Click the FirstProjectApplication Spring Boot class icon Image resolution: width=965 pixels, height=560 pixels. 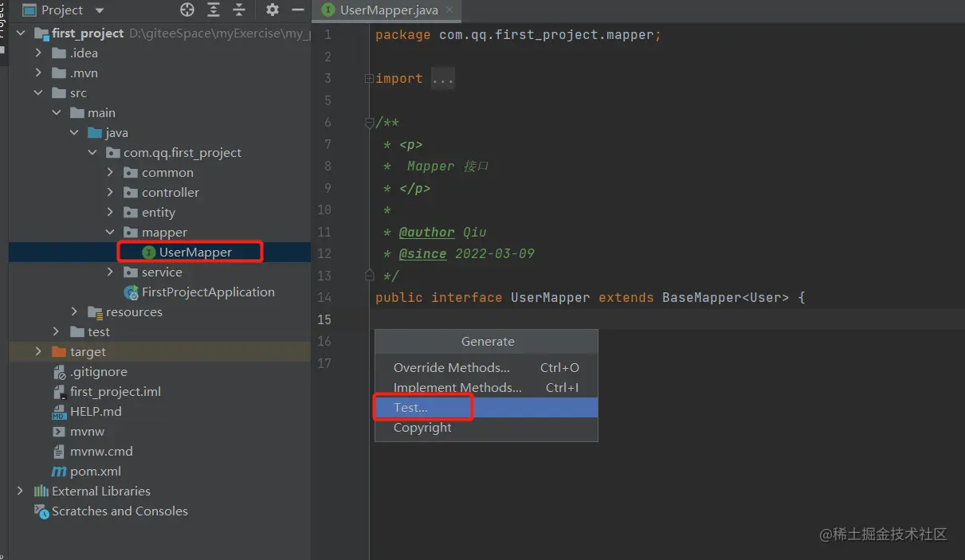click(131, 292)
